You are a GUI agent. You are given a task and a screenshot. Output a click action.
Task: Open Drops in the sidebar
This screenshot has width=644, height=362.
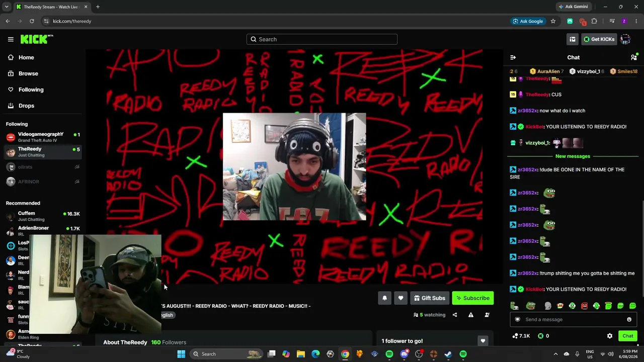pos(43,106)
